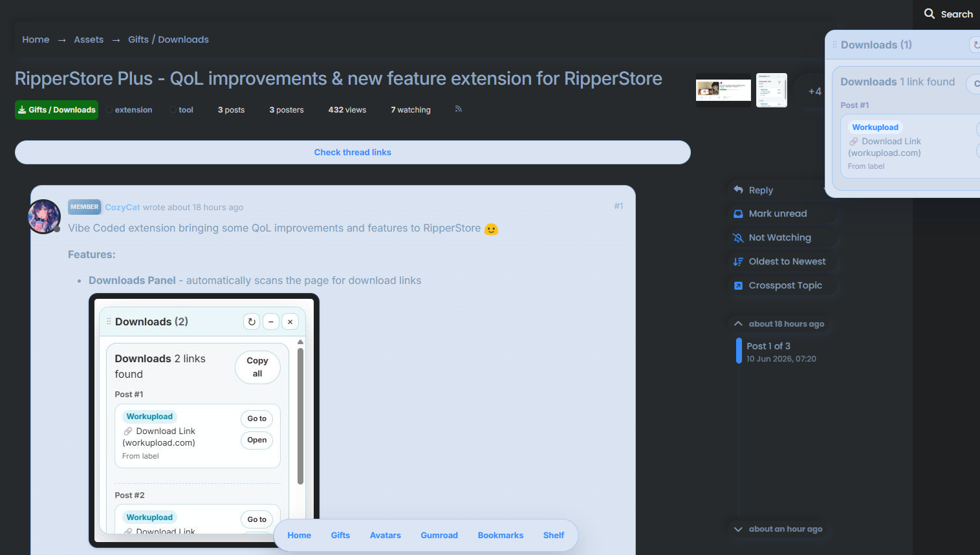Image resolution: width=980 pixels, height=555 pixels.
Task: Click the blue post position marker on the timeline
Action: (x=739, y=351)
